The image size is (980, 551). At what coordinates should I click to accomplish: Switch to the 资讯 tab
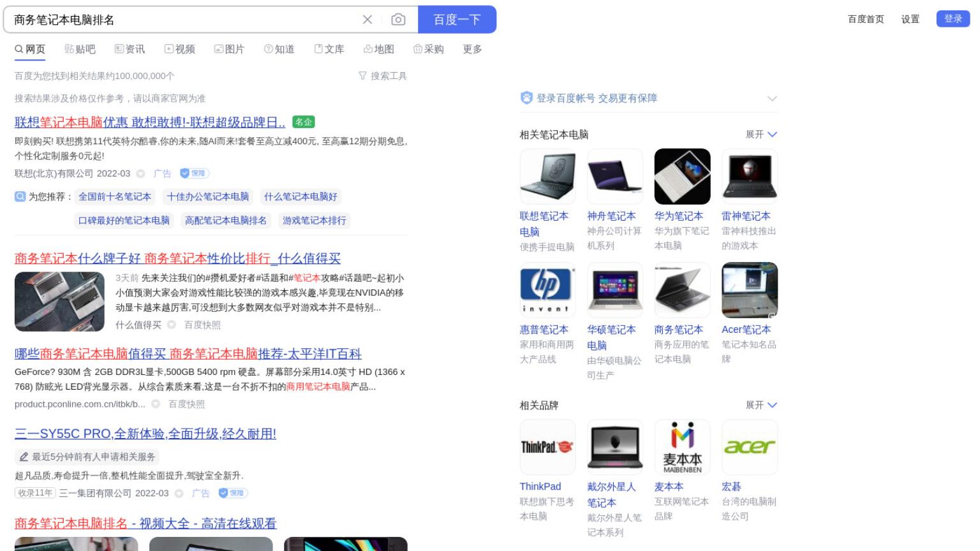coord(130,49)
